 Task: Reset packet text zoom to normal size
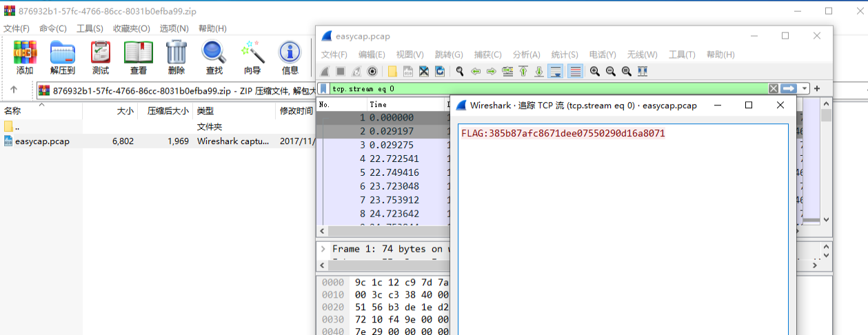(x=626, y=71)
